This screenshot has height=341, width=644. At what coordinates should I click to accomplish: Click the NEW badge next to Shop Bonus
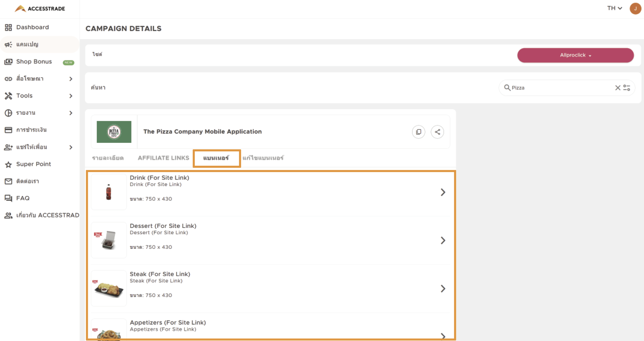68,62
